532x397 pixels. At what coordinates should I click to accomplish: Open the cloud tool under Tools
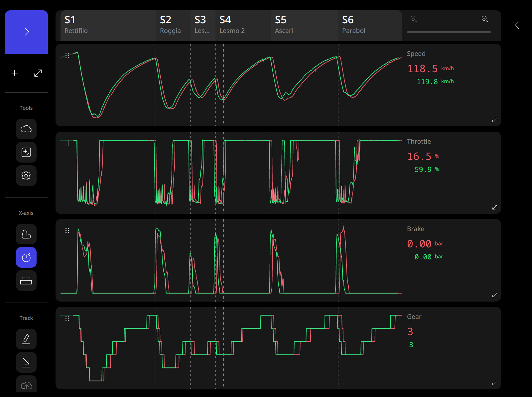click(x=26, y=129)
